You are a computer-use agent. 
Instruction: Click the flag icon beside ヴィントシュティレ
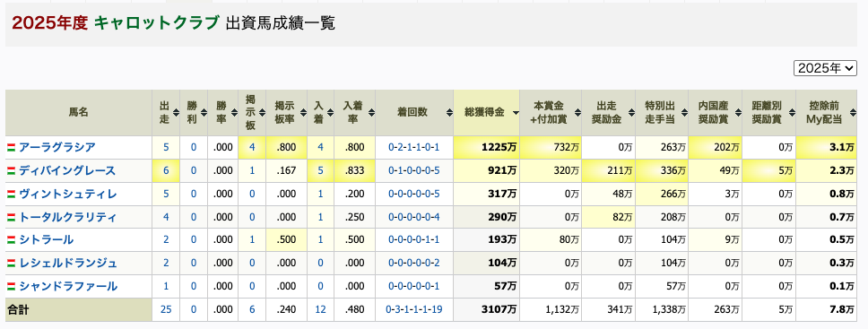coord(11,194)
